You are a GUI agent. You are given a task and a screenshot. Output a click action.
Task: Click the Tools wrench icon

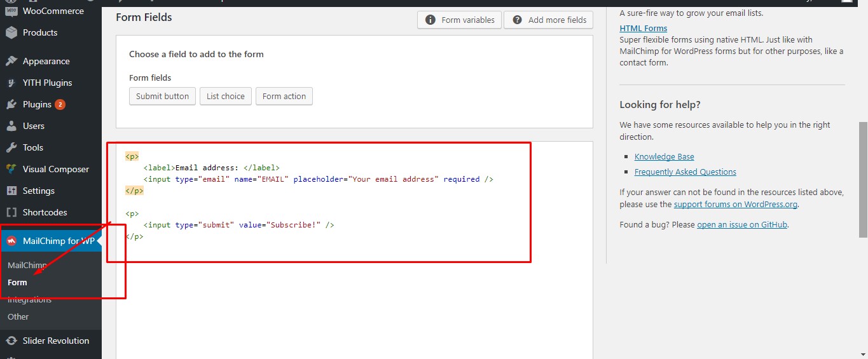[11, 148]
